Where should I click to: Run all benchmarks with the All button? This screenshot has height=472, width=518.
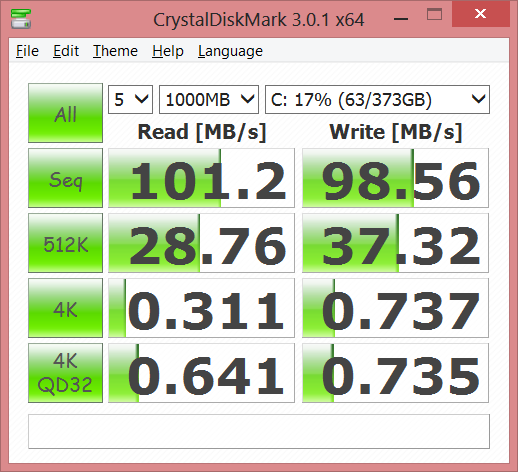65,113
